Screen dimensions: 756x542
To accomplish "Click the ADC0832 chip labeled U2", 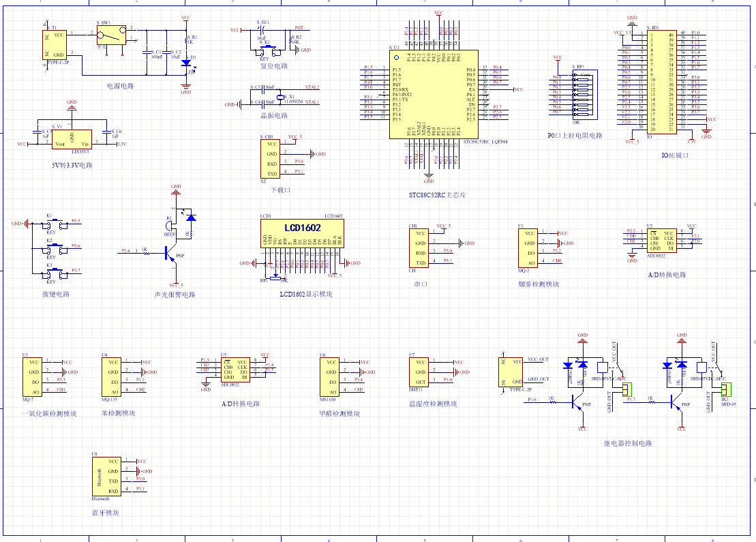I will (661, 241).
